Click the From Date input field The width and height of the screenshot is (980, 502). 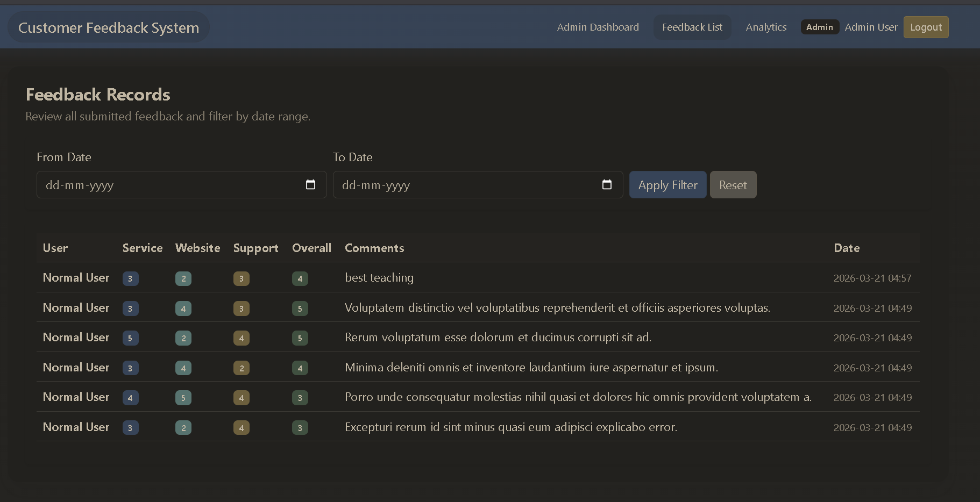click(181, 185)
